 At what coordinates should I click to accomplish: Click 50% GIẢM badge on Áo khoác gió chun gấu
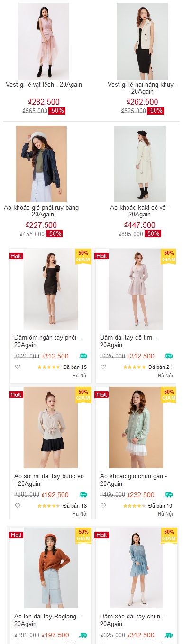point(169,395)
